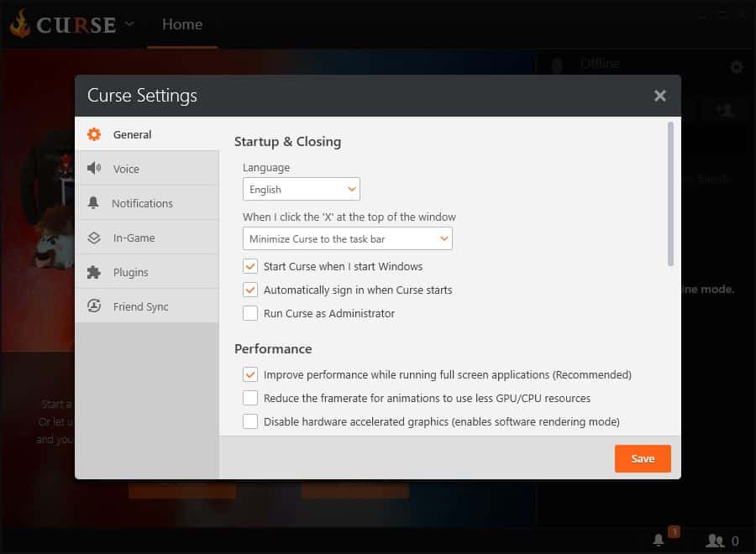This screenshot has width=756, height=554.
Task: Disable Start Curse when I start Windows
Action: (x=250, y=266)
